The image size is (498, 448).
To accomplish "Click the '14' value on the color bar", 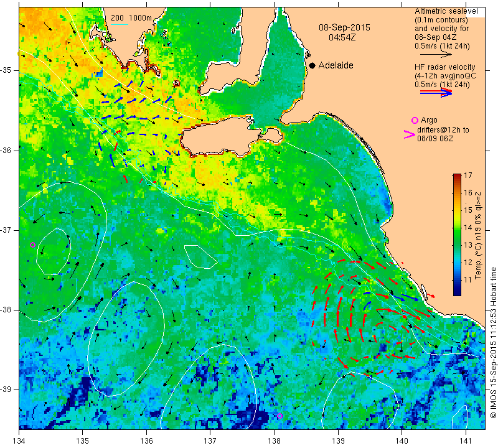I will (468, 228).
